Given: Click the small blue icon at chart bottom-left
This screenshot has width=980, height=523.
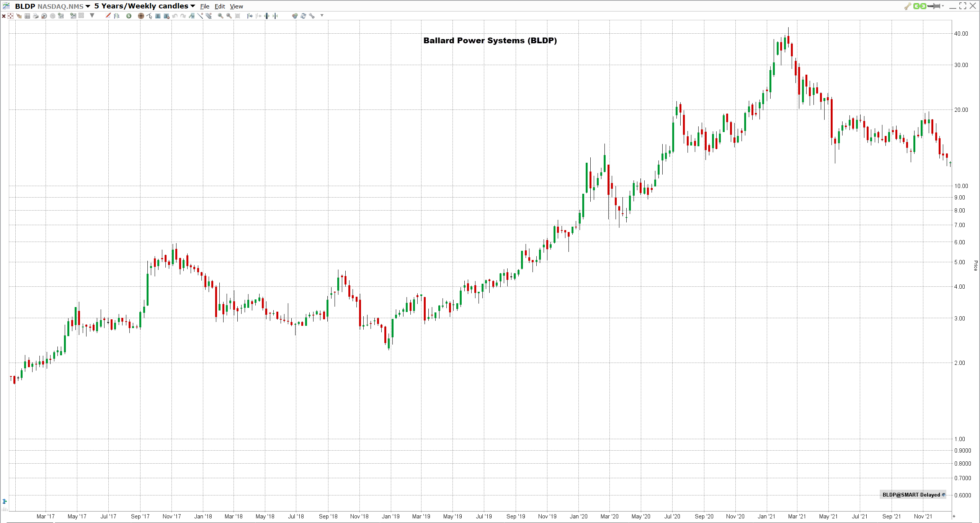Looking at the screenshot, I should click(x=5, y=501).
